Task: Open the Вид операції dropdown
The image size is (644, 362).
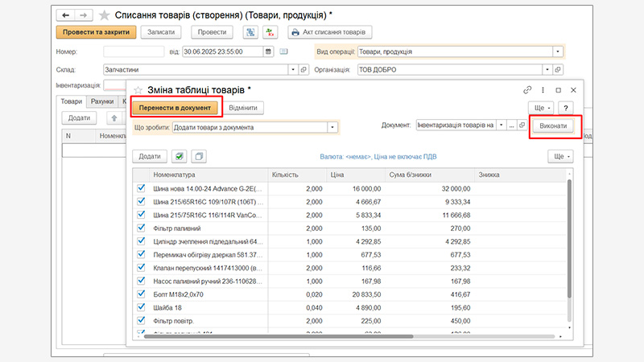Action: pos(557,51)
